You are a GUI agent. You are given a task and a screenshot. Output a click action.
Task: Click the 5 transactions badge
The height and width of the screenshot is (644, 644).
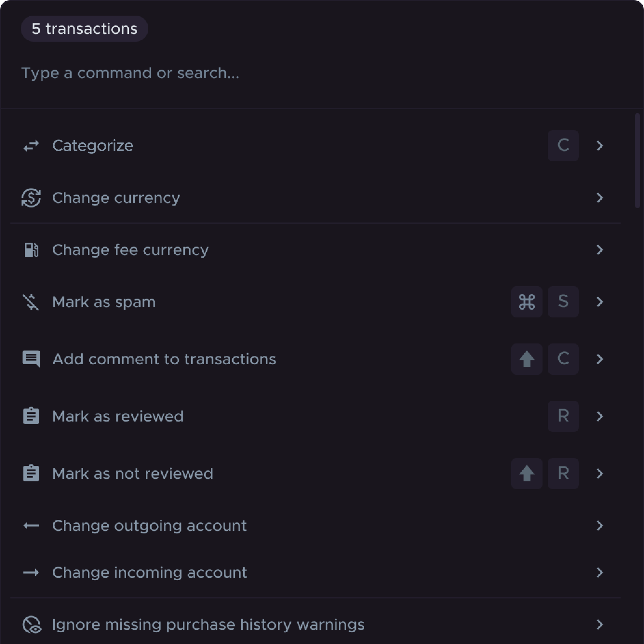pyautogui.click(x=84, y=29)
